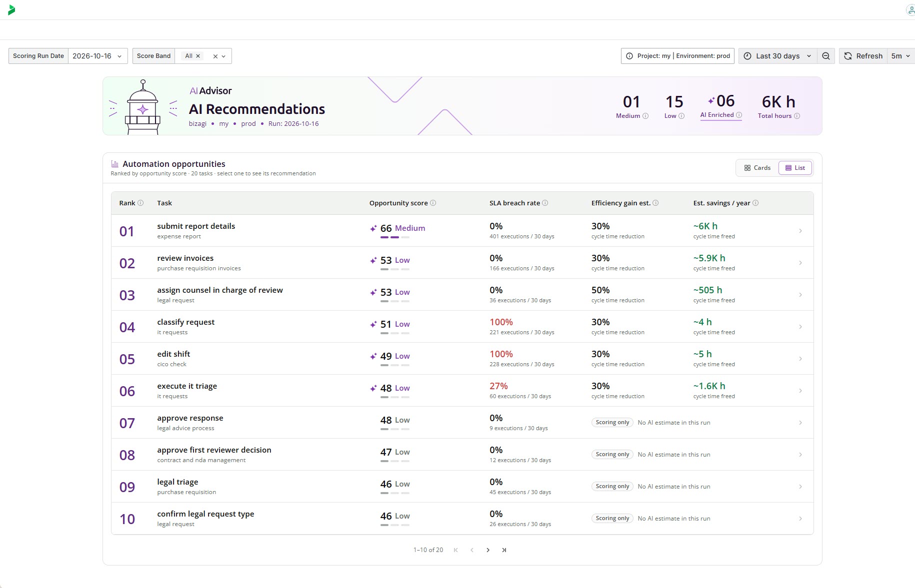Clear the Score Band filter
Image resolution: width=915 pixels, height=588 pixels.
tap(215, 56)
